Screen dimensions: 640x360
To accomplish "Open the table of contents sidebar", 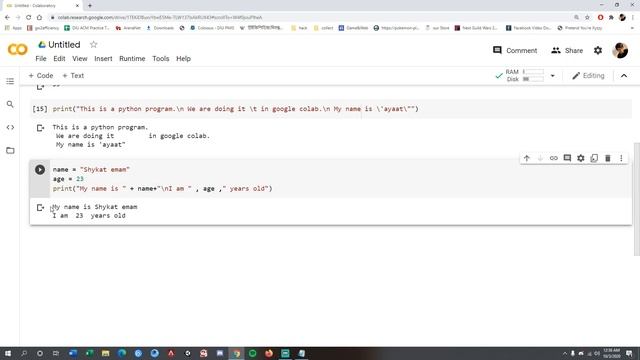I will 10,81.
